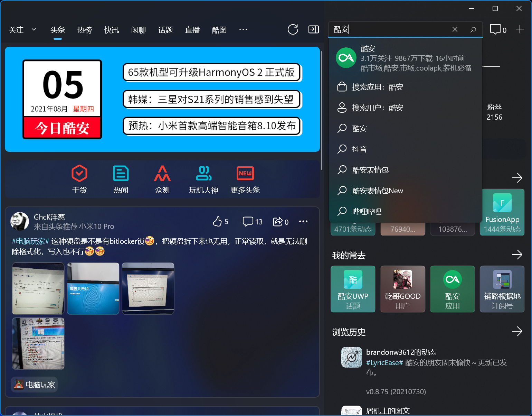
Task: Pick the 酷安表情包 search suggestion
Action: point(406,170)
